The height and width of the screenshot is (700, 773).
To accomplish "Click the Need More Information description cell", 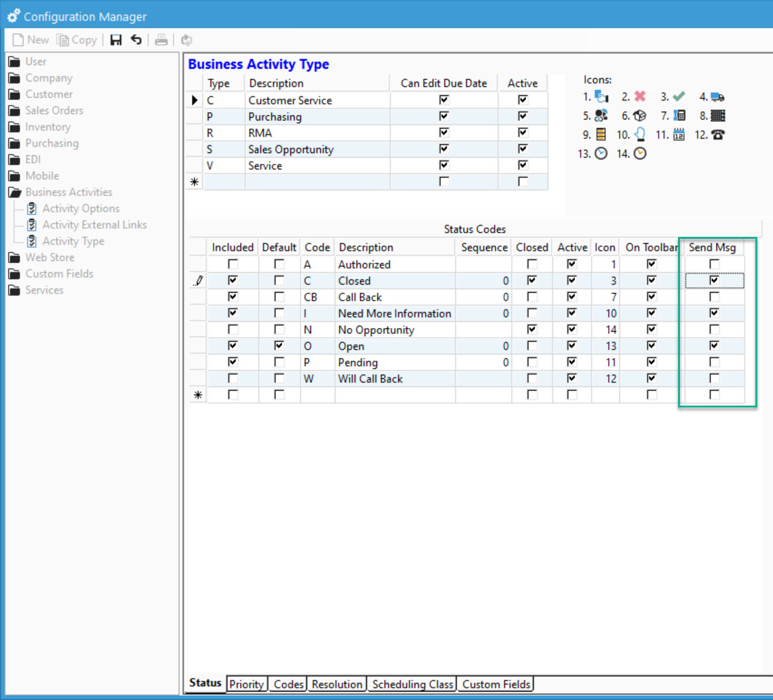I will pyautogui.click(x=395, y=314).
